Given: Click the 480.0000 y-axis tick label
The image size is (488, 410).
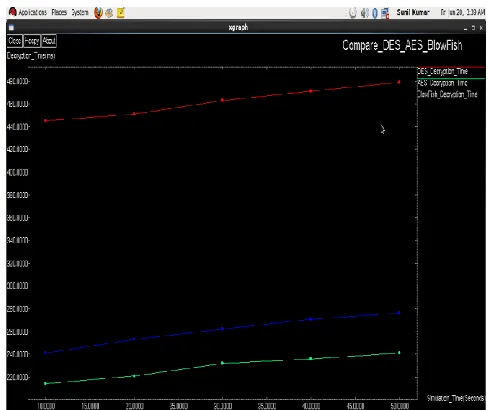Looking at the screenshot, I should click(18, 81).
